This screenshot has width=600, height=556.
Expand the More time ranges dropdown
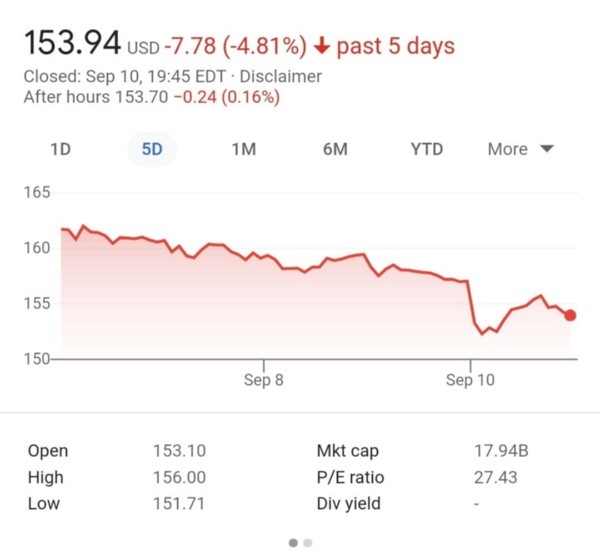(520, 149)
